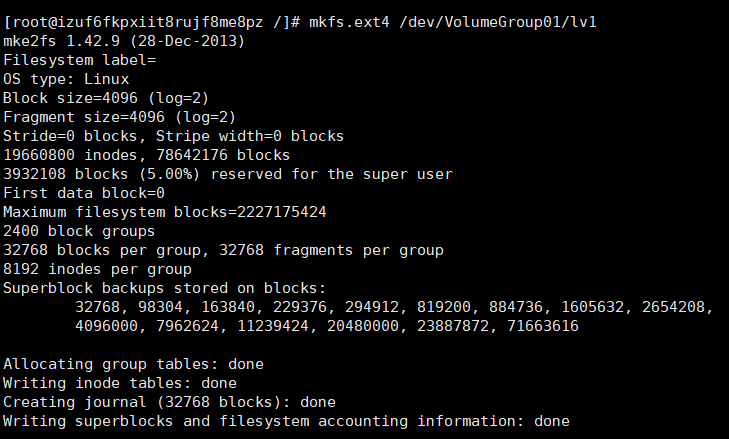Click the 'Writing inode tables: done' line
This screenshot has width=729, height=439.
pos(120,383)
